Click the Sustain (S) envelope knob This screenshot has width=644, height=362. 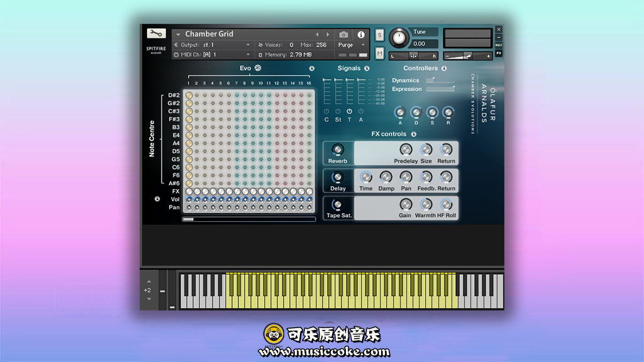point(432,112)
